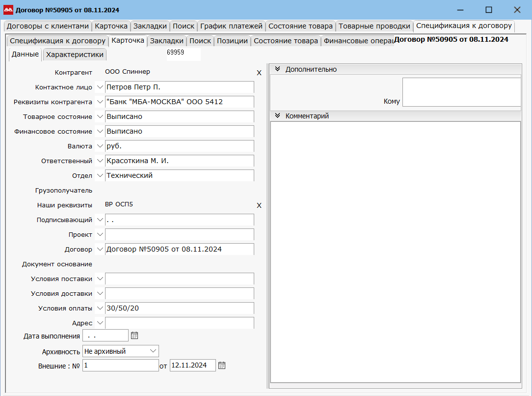
Task: Open Финансовое состояние dropdown arrow
Action: pos(100,132)
